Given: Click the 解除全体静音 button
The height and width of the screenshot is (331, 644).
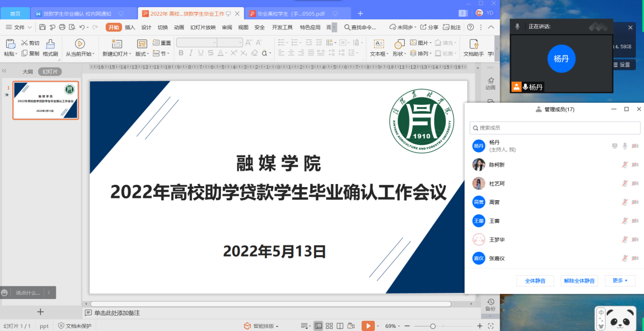Looking at the screenshot, I should [579, 281].
